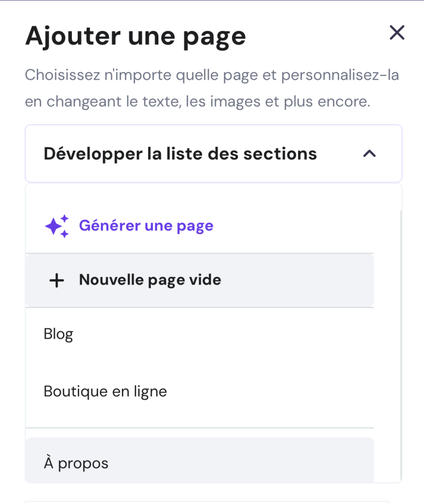Click the description text starting with Choisissez
The width and height of the screenshot is (424, 504).
[212, 76]
